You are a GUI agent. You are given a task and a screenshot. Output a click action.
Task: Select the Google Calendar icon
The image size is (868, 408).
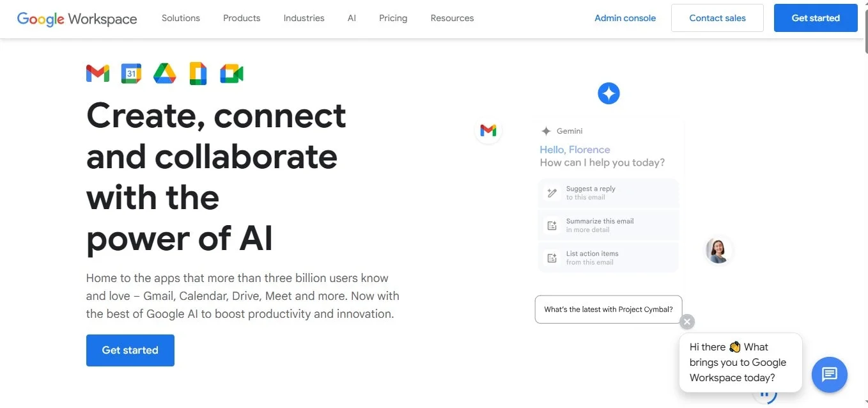point(131,73)
